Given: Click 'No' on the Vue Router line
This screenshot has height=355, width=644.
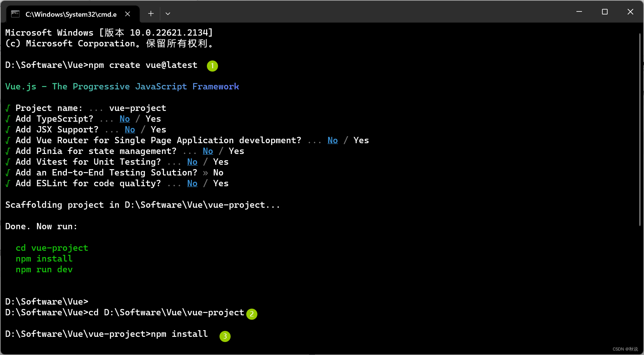Looking at the screenshot, I should coord(333,141).
